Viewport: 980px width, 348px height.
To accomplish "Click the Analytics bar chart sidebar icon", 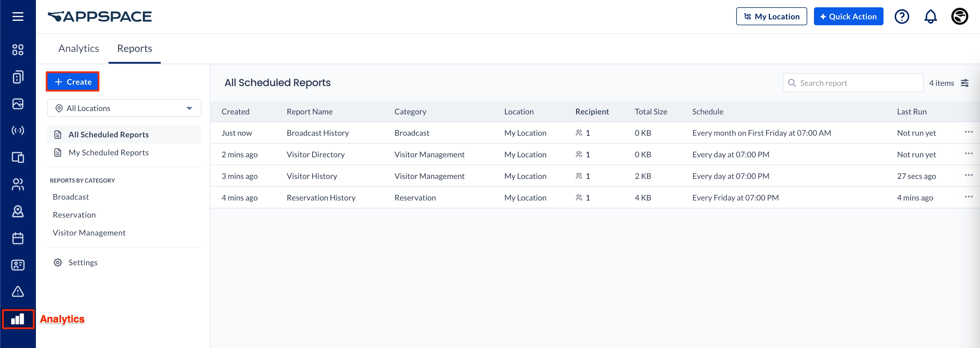I will [x=17, y=319].
